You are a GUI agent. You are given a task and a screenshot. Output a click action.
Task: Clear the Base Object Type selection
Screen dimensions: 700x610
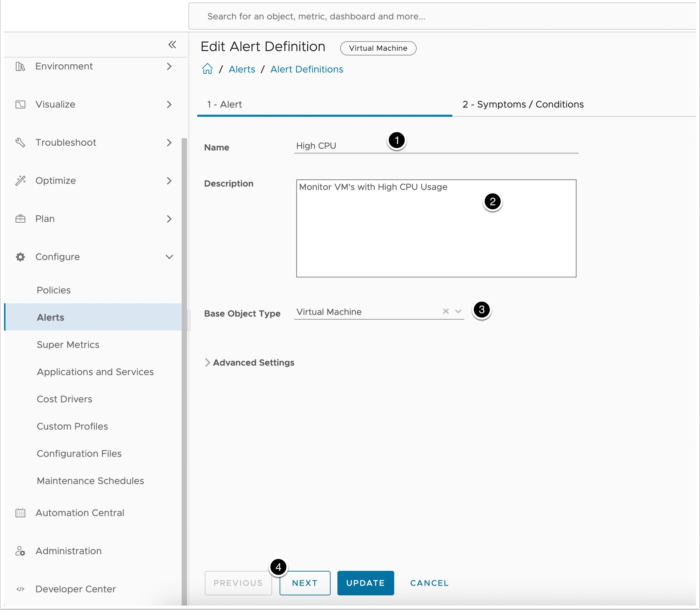pyautogui.click(x=446, y=311)
